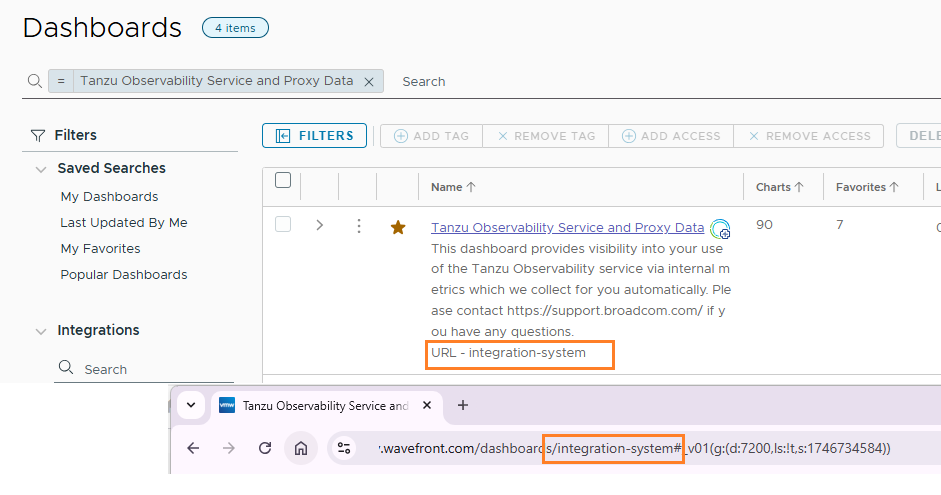Screen dimensions: 941x495
Task: Click the browser reload icon
Action: [265, 448]
